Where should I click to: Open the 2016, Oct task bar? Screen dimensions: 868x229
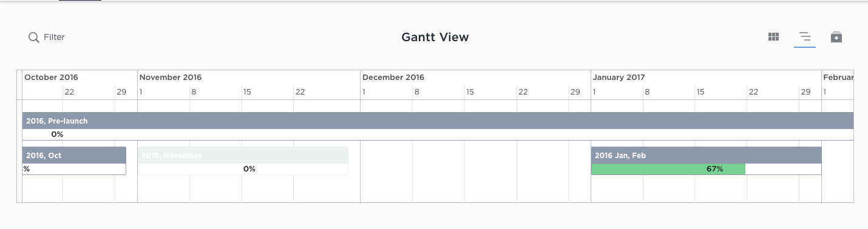[74, 155]
